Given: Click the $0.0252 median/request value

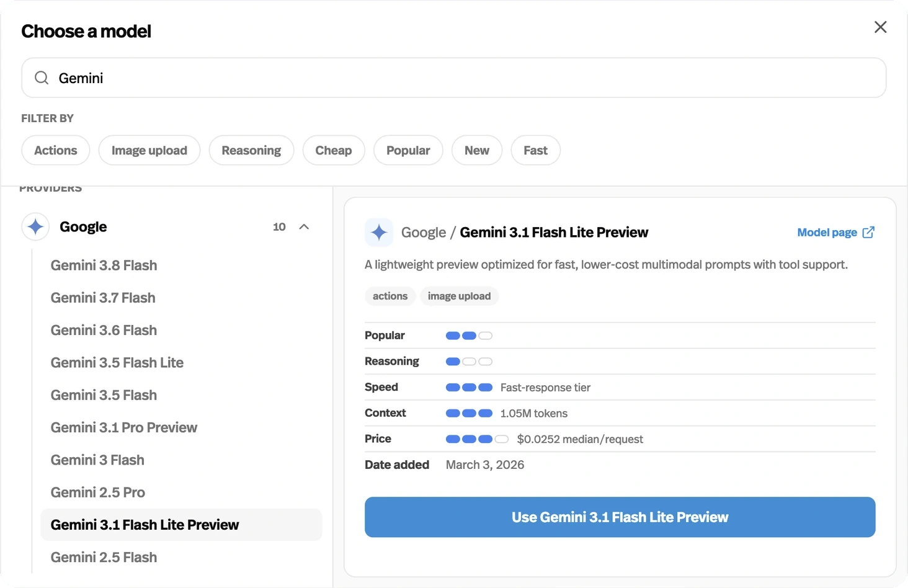Looking at the screenshot, I should [x=580, y=439].
